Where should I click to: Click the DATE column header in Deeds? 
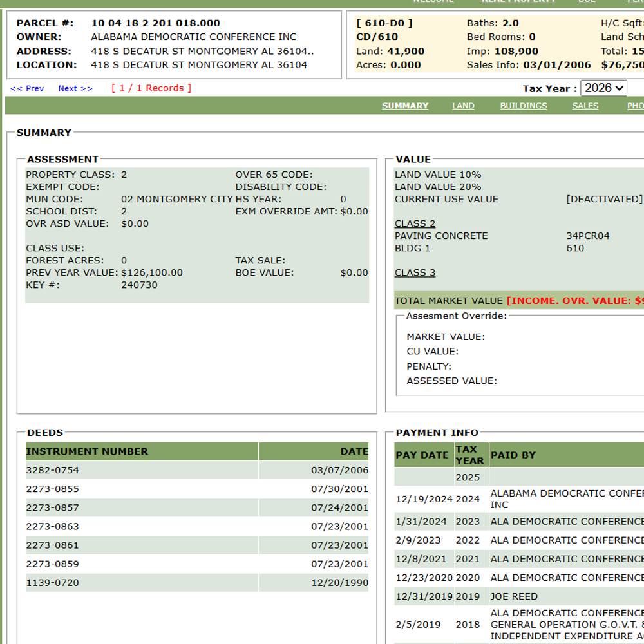click(x=314, y=451)
